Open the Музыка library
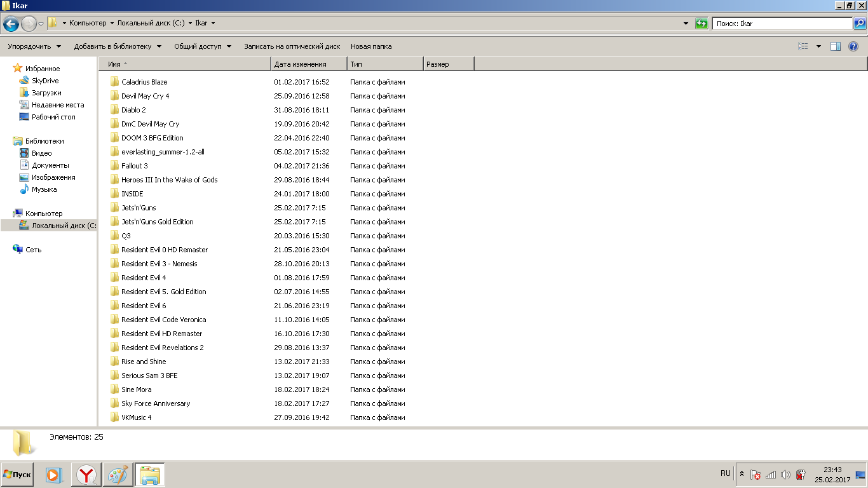The height and width of the screenshot is (488, 868). [x=44, y=189]
